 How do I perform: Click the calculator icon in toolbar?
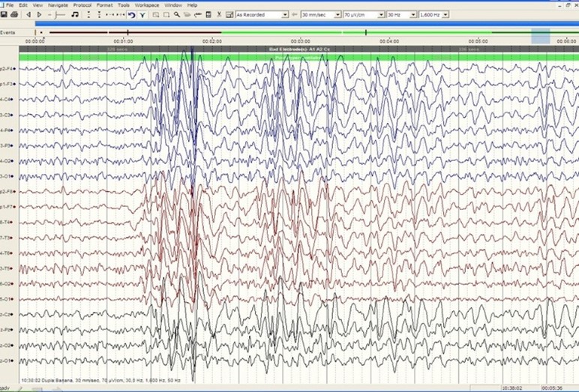click(208, 14)
